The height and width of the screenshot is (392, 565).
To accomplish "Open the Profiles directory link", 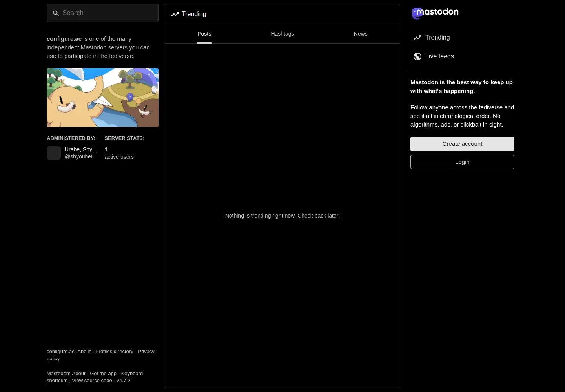I will 114,352.
